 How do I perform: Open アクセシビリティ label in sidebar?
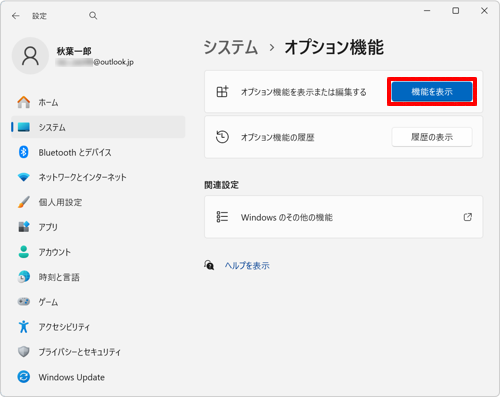[x=64, y=327]
